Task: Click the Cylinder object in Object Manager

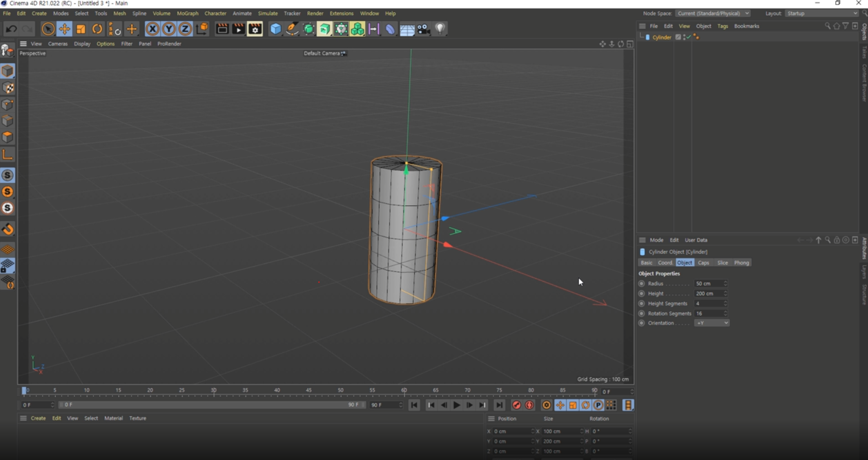Action: coord(662,37)
